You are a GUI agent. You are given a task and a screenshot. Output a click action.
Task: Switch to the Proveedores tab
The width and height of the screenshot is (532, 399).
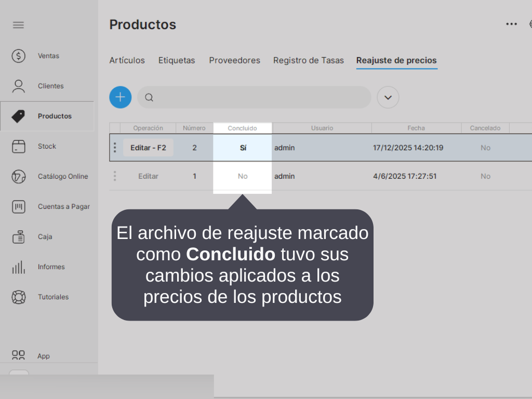(234, 60)
